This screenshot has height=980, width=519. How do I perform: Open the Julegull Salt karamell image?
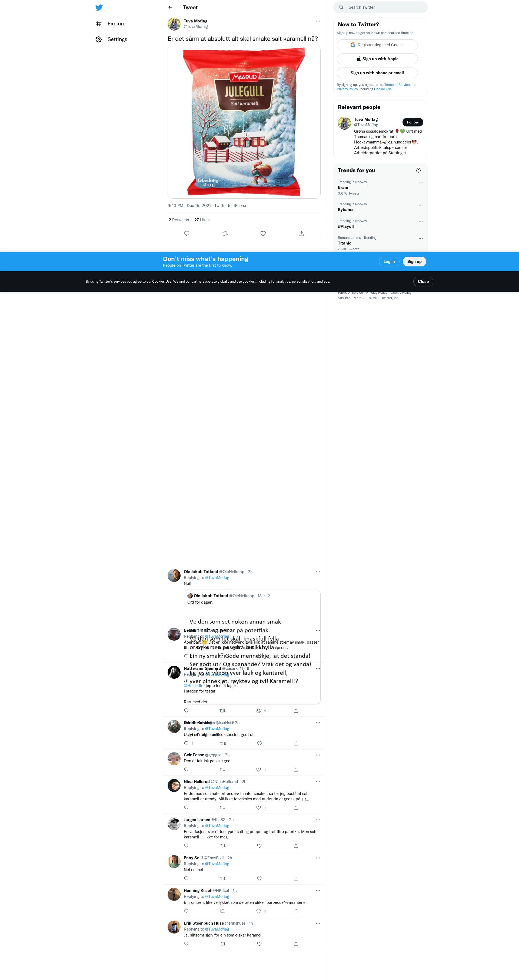244,122
